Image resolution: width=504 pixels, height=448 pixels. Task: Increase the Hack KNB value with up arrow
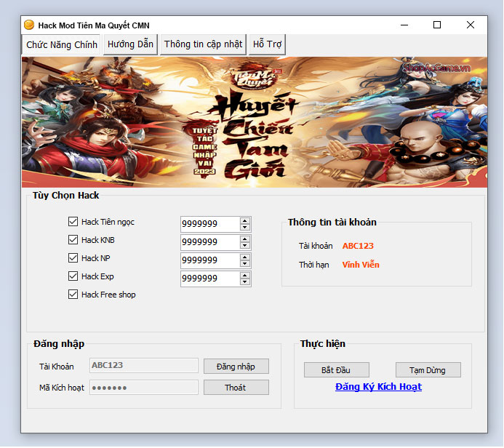pyautogui.click(x=245, y=239)
